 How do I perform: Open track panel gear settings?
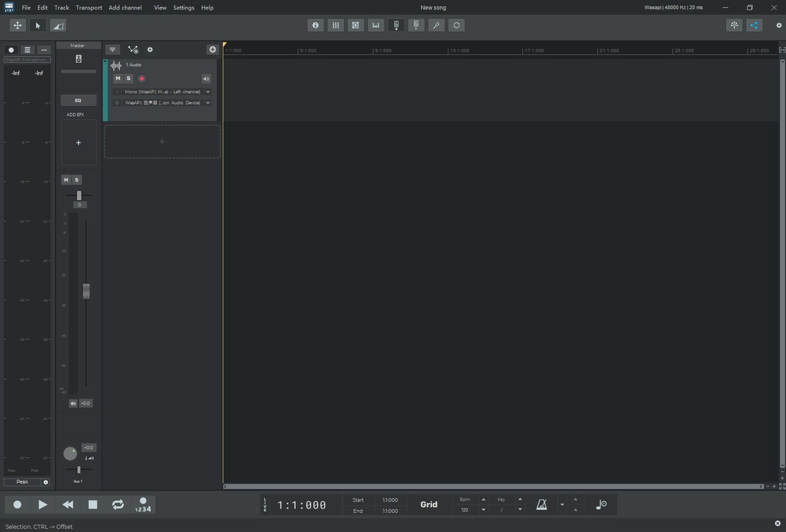(x=150, y=50)
